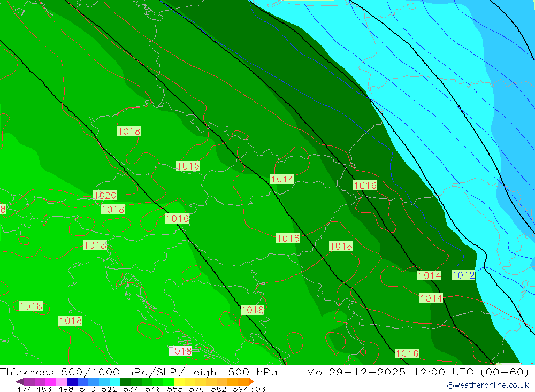The height and width of the screenshot is (392, 535).
Task: Click the 1020 pressure label
Action: pos(105,196)
